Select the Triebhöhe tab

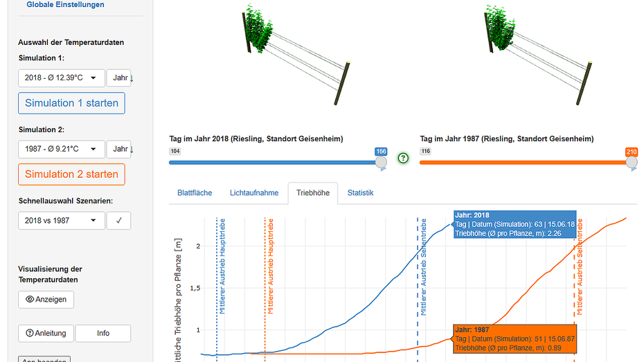pos(313,193)
